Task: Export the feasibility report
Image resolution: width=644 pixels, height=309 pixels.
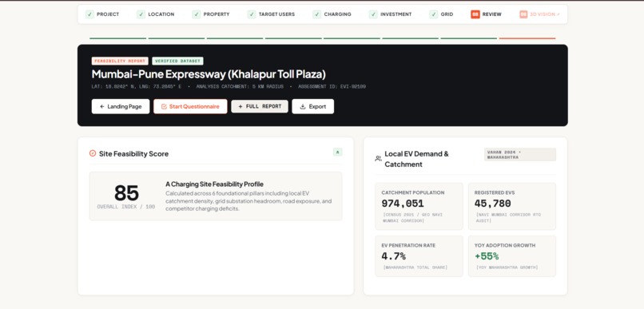Action: (x=313, y=106)
